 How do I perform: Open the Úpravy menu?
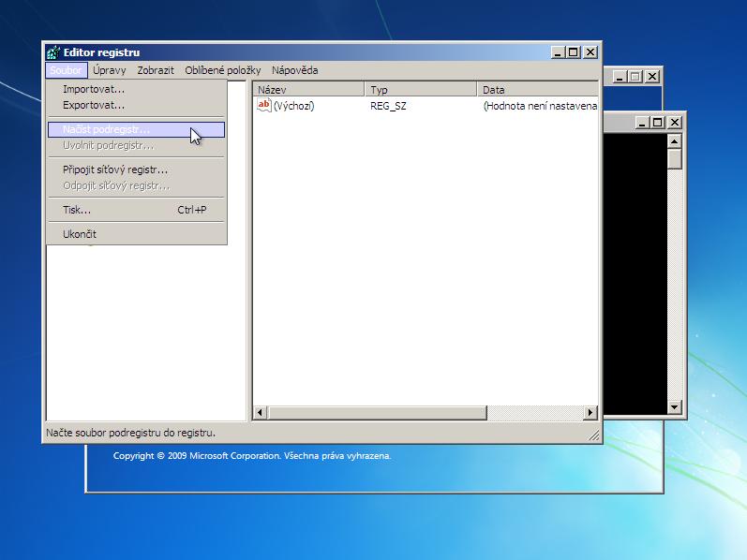[110, 70]
